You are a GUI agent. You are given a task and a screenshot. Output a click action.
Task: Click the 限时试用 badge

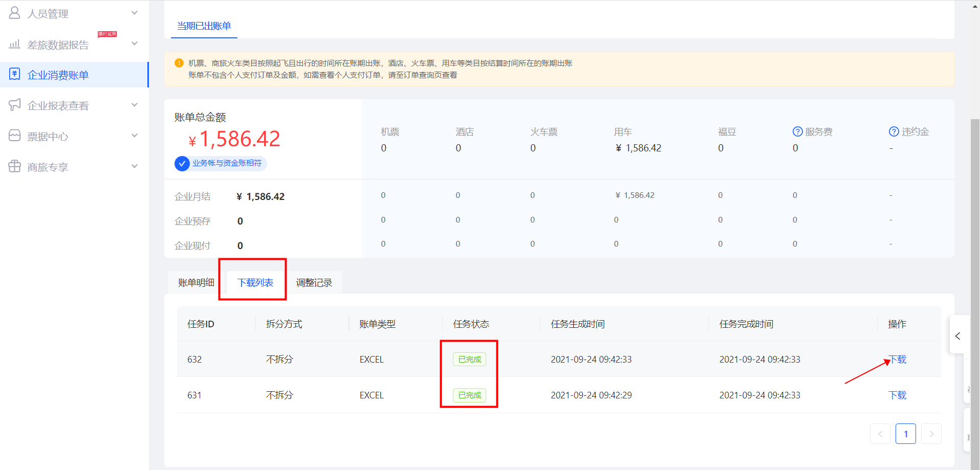point(107,34)
